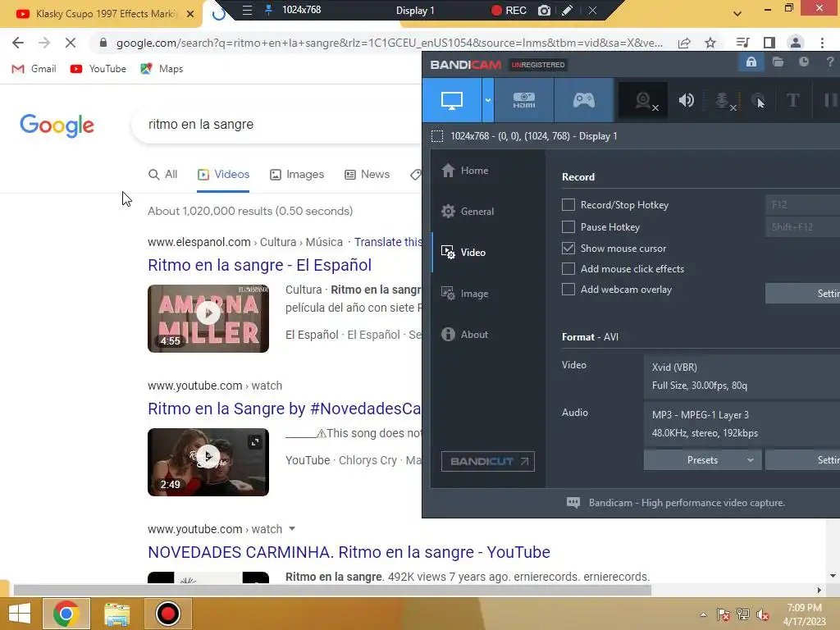Open the Gmail bookmark
Viewport: 840px width, 630px height.
pos(34,69)
